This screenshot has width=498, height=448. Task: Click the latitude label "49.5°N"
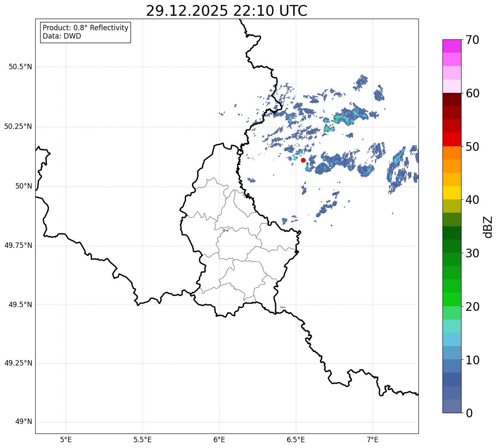[20, 305]
